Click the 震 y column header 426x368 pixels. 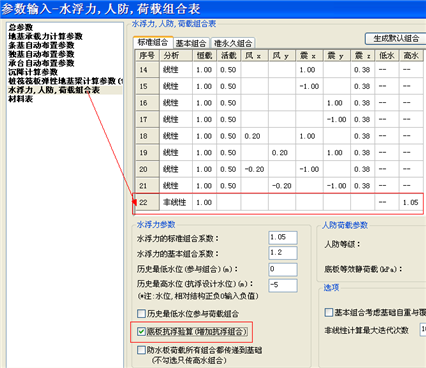coord(337,56)
